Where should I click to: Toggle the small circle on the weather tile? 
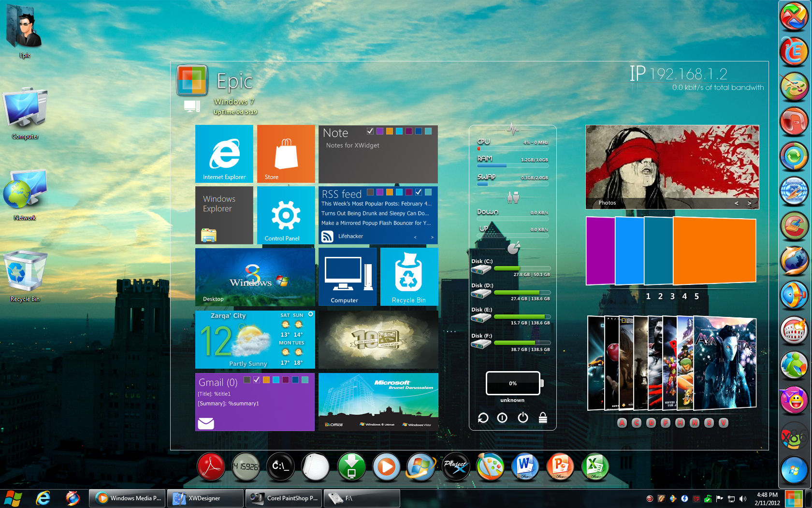point(311,314)
